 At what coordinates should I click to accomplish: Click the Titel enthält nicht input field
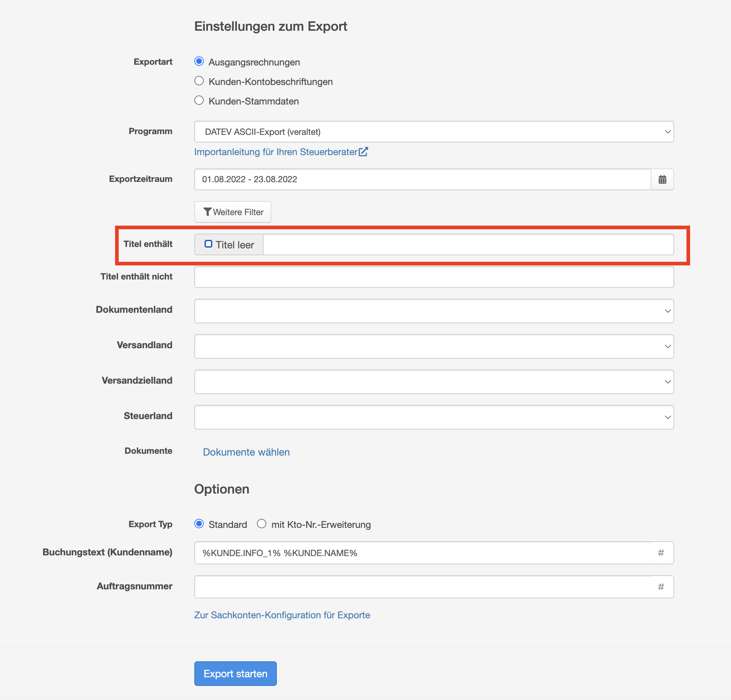pyautogui.click(x=434, y=277)
